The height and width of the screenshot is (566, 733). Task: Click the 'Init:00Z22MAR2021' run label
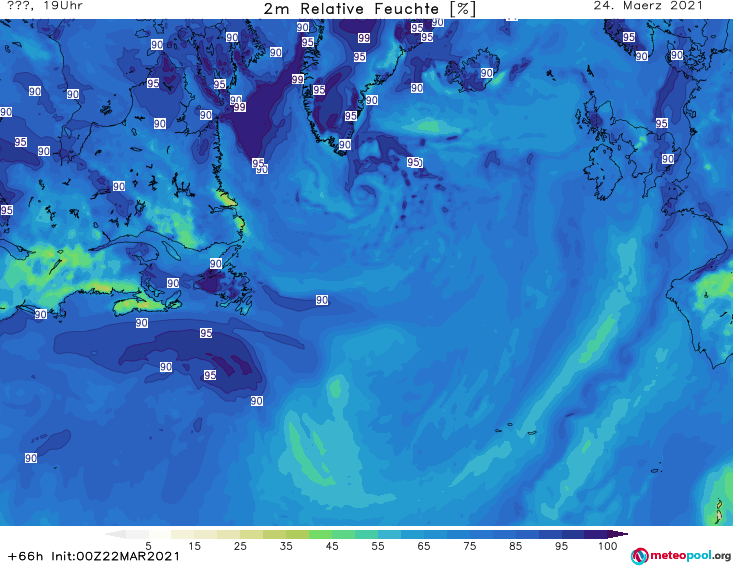tap(115, 556)
